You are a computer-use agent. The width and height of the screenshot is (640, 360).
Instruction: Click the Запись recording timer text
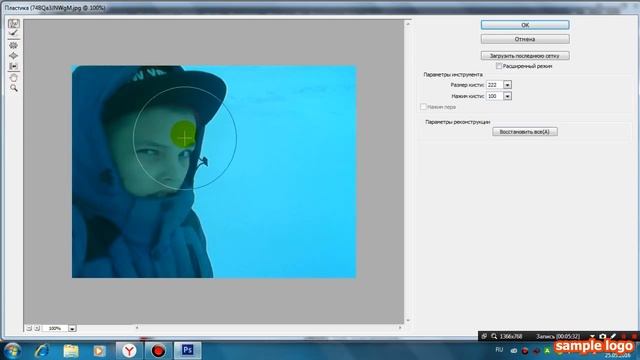pyautogui.click(x=558, y=336)
